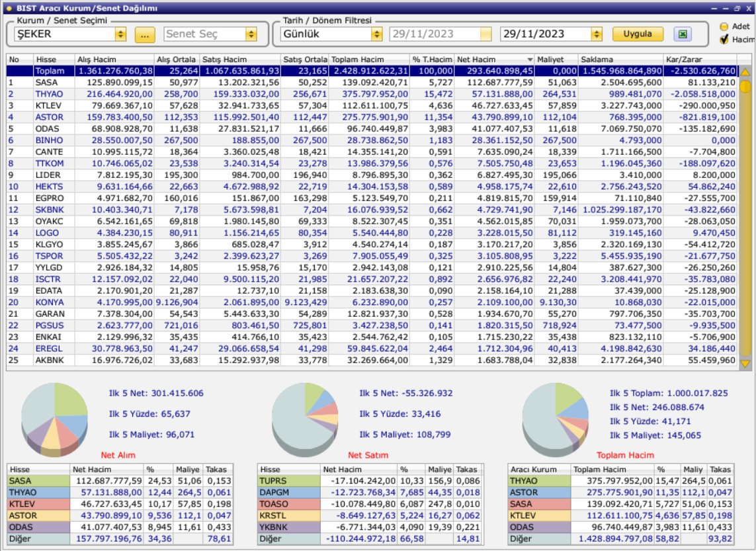Click the yellow circle window title icon
The width and height of the screenshot is (756, 551).
(x=9, y=8)
